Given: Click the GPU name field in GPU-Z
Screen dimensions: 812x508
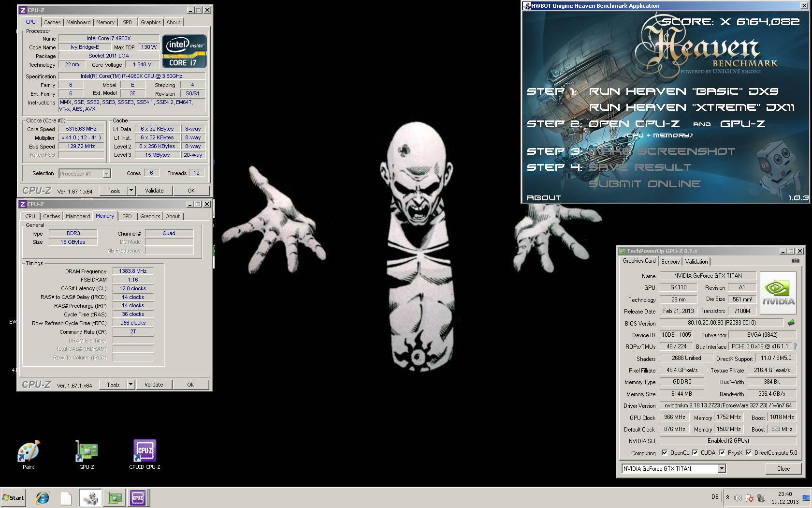Looking at the screenshot, I should coord(708,276).
